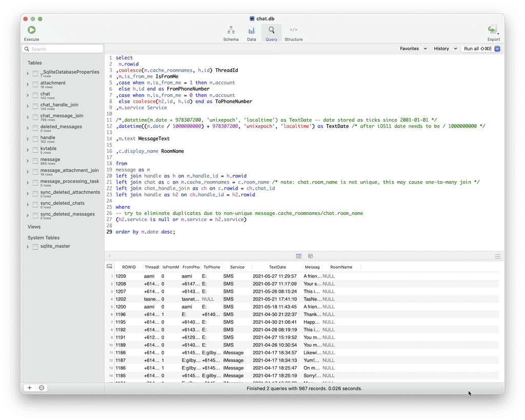Sort by the TextDate column header

tap(277, 267)
